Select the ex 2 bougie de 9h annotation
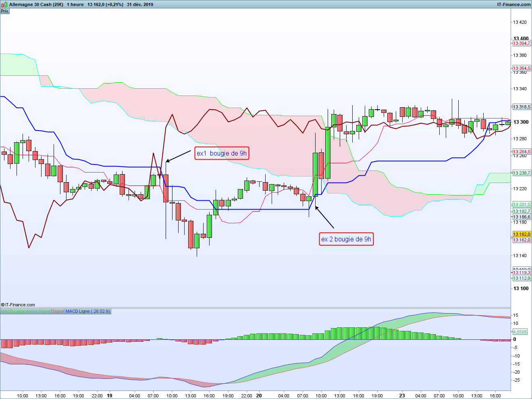532x399 pixels. (x=346, y=239)
